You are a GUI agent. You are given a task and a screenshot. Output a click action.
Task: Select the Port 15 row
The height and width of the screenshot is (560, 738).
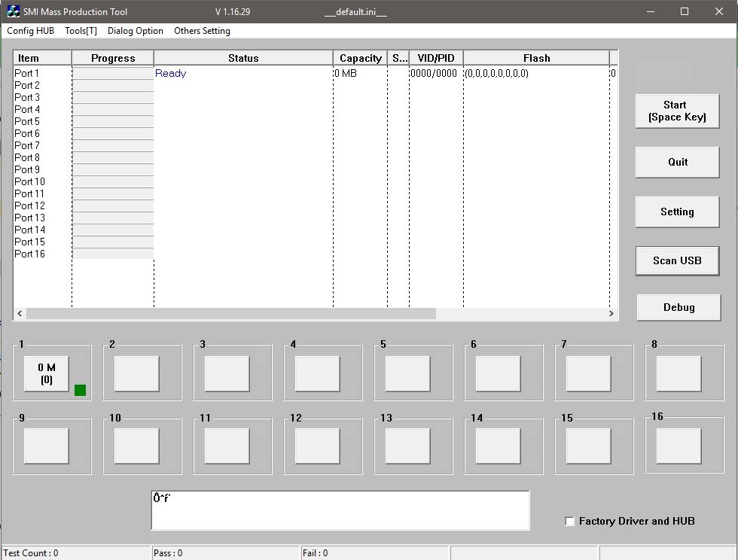(315, 242)
